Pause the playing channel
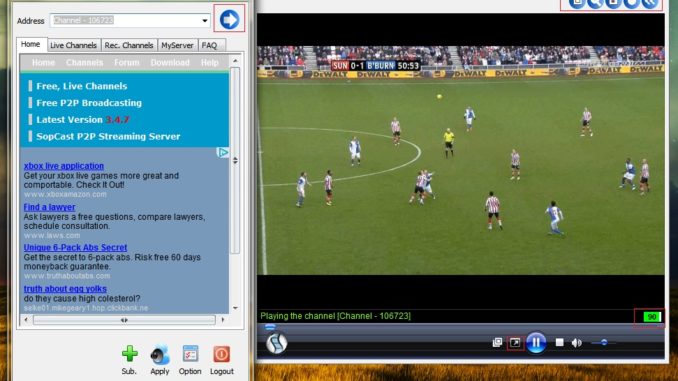The height and width of the screenshot is (381, 678). click(x=536, y=343)
